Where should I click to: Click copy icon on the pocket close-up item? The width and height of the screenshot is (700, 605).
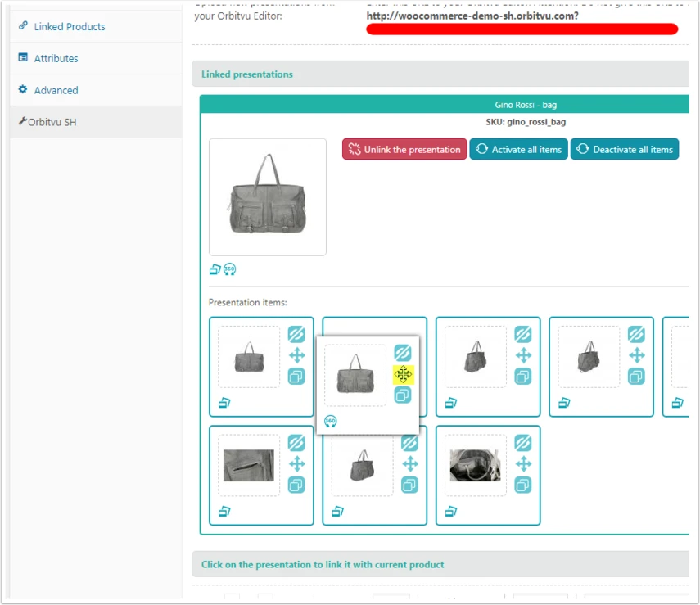point(296,485)
